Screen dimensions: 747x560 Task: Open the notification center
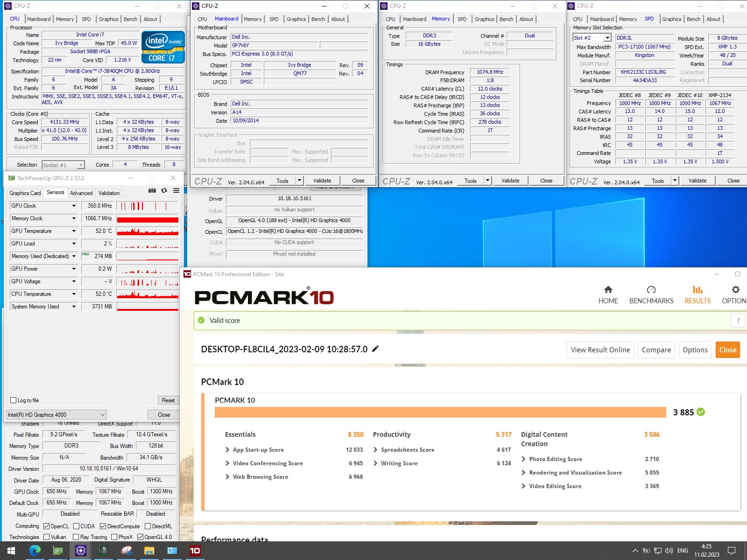click(732, 551)
